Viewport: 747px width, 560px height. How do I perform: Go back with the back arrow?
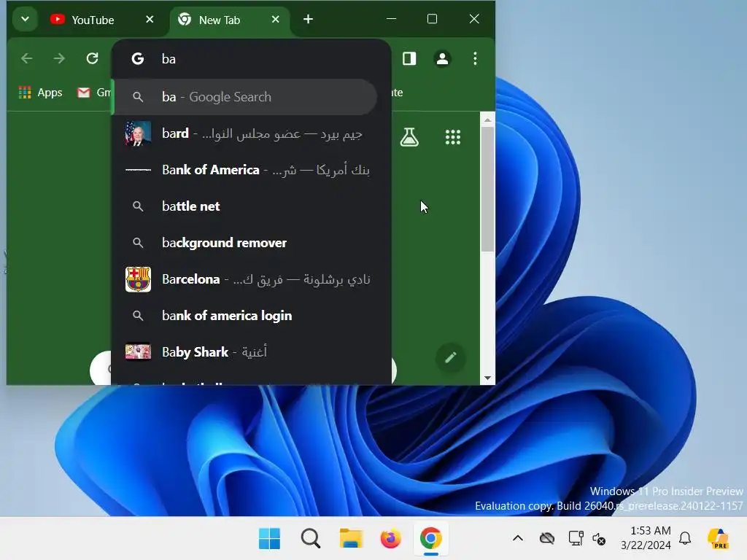[27, 58]
